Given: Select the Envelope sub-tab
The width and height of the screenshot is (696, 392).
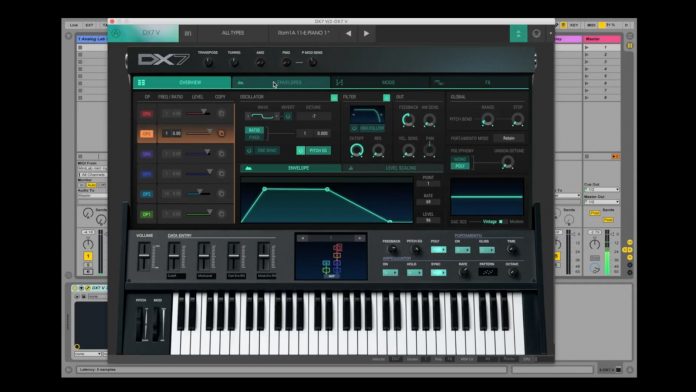Looking at the screenshot, I should (x=291, y=168).
